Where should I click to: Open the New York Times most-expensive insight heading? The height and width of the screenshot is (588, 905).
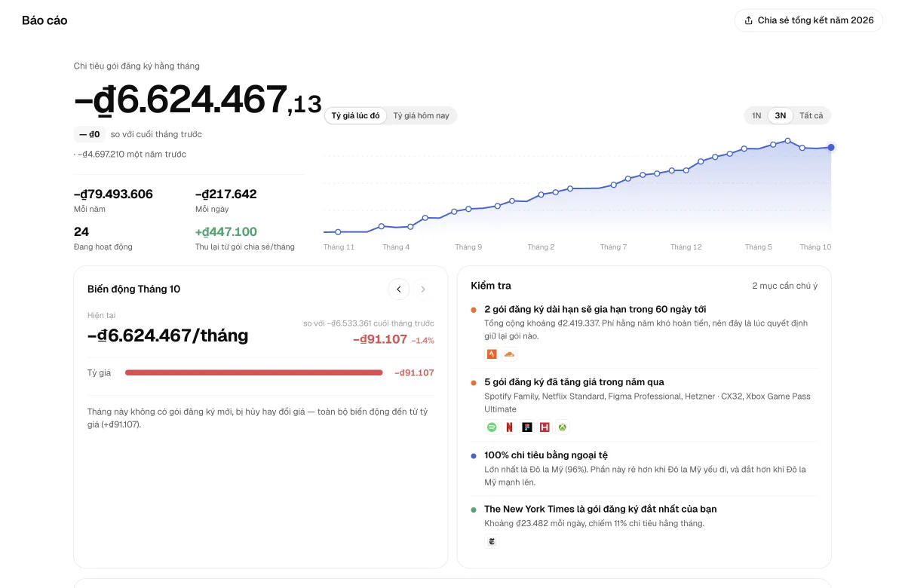600,509
